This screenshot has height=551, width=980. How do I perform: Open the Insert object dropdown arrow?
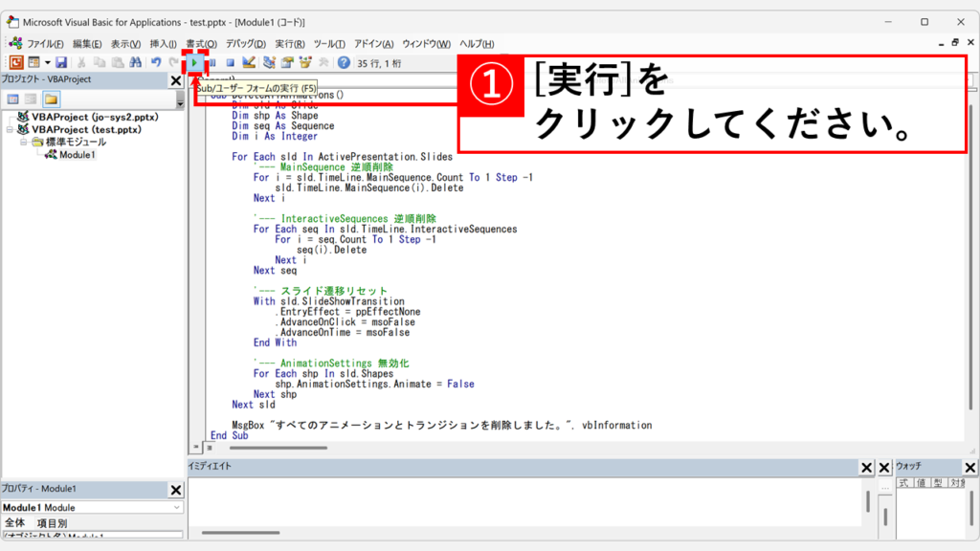pyautogui.click(x=48, y=62)
